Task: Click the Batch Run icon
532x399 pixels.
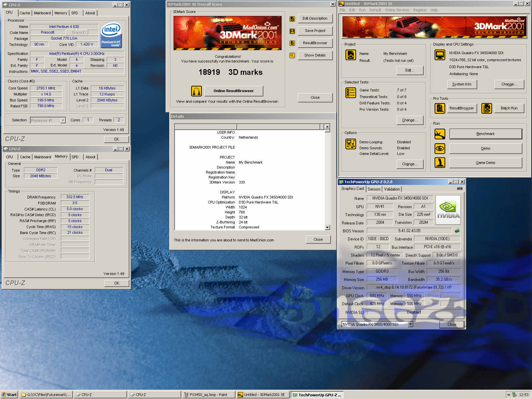Action: pyautogui.click(x=486, y=108)
